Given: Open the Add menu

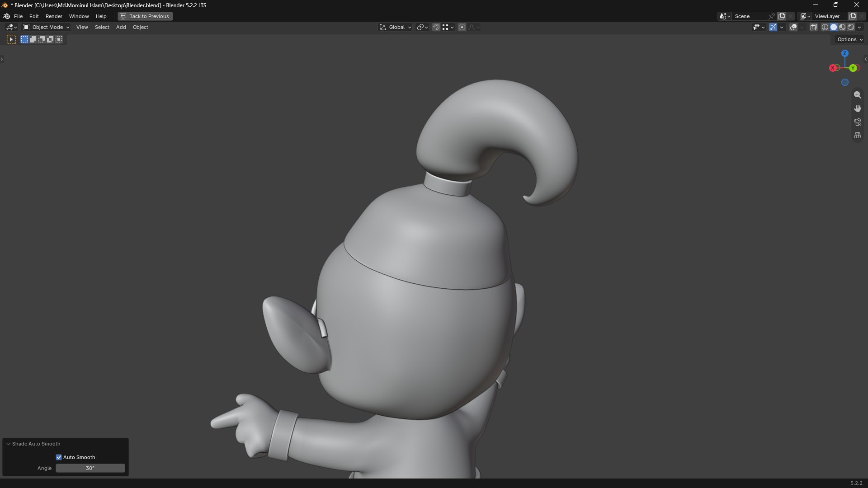Looking at the screenshot, I should [x=121, y=27].
